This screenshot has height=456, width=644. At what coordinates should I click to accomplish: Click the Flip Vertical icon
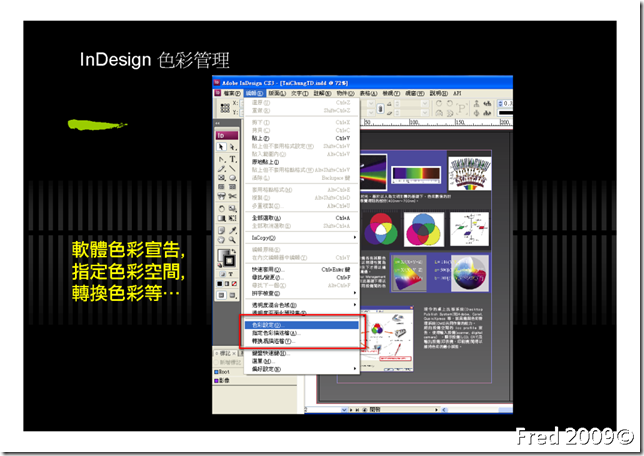point(450,113)
